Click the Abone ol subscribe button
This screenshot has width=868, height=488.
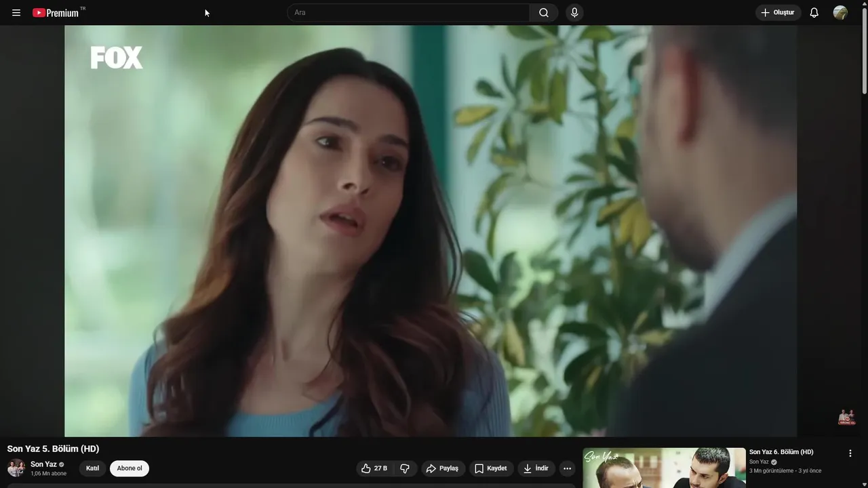pyautogui.click(x=130, y=468)
